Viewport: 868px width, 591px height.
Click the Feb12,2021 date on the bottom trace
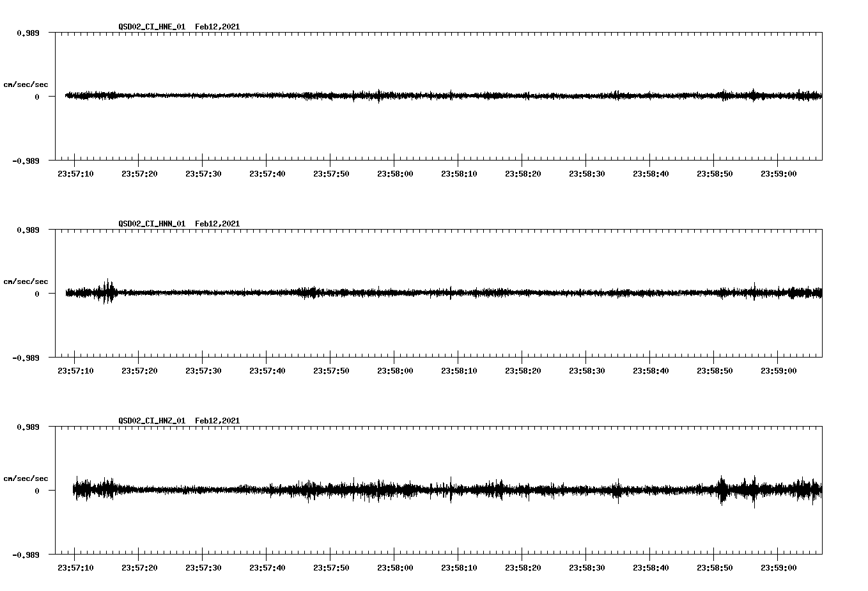pos(217,421)
